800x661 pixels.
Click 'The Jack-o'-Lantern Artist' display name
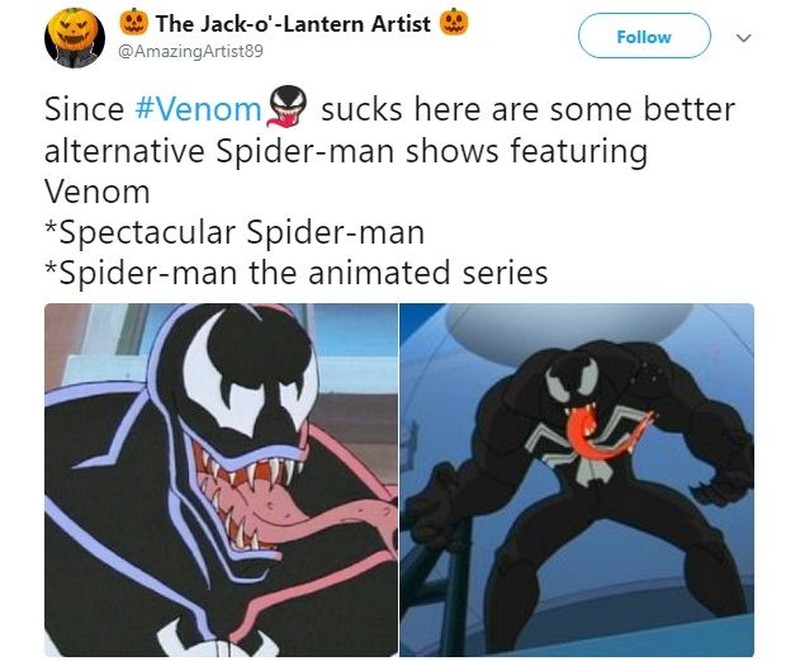(293, 23)
